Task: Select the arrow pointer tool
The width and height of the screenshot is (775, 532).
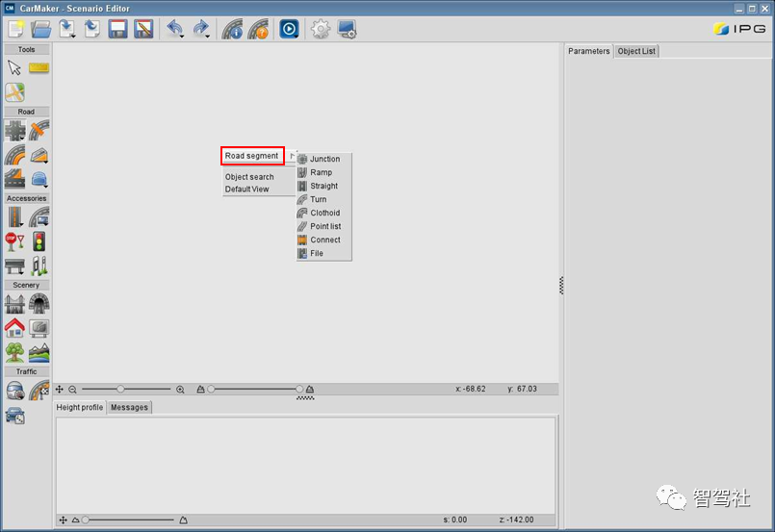Action: (x=14, y=67)
